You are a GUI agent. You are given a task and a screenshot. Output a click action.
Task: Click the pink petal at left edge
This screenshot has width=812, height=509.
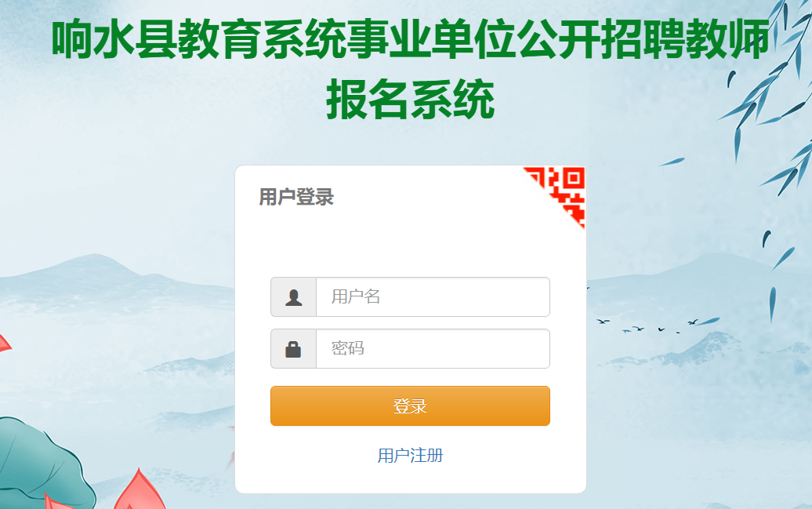pos(4,344)
